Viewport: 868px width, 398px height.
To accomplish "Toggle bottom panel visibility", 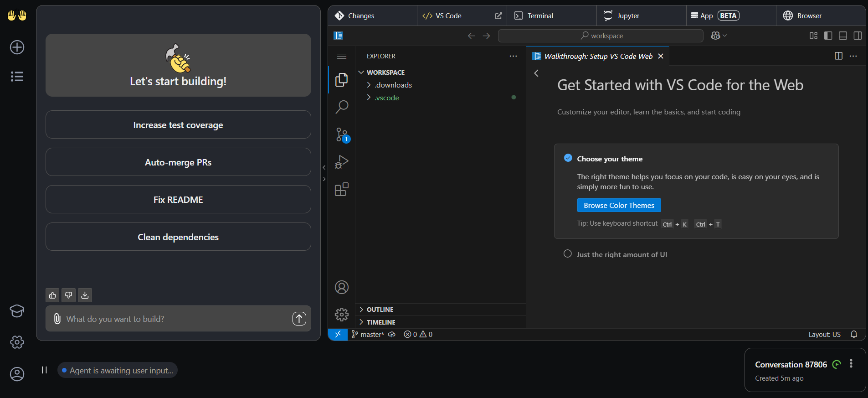I will click(843, 36).
